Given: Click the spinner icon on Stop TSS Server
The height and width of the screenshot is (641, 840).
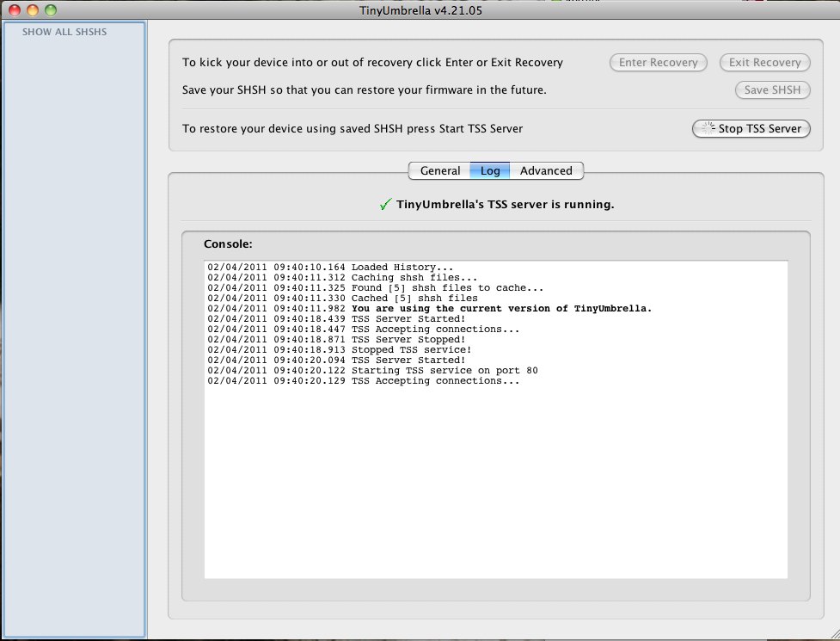Looking at the screenshot, I should [707, 129].
